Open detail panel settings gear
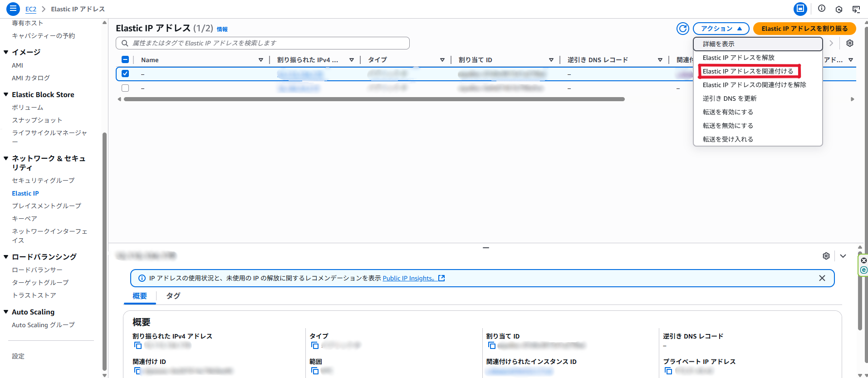The width and height of the screenshot is (868, 378). pos(826,256)
